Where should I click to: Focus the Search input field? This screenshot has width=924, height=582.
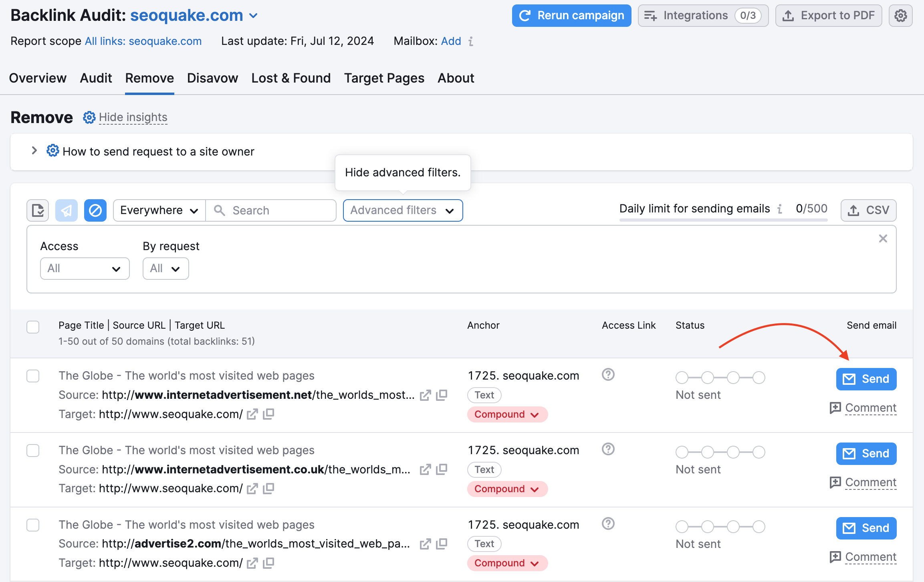(x=271, y=210)
